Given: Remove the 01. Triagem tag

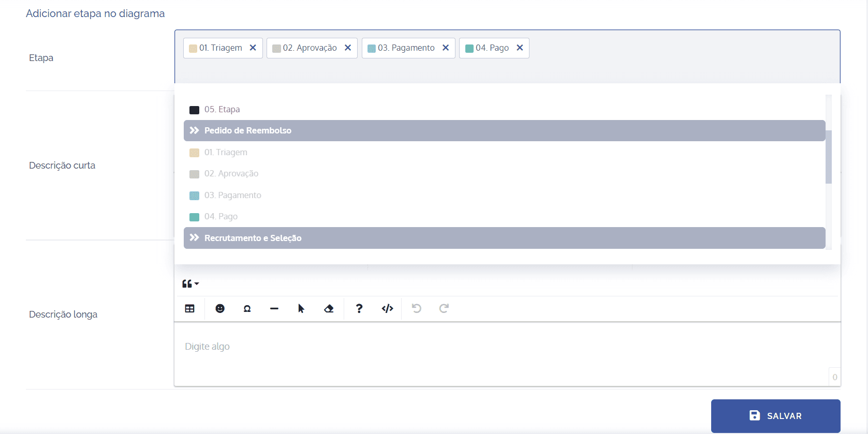Looking at the screenshot, I should (253, 48).
